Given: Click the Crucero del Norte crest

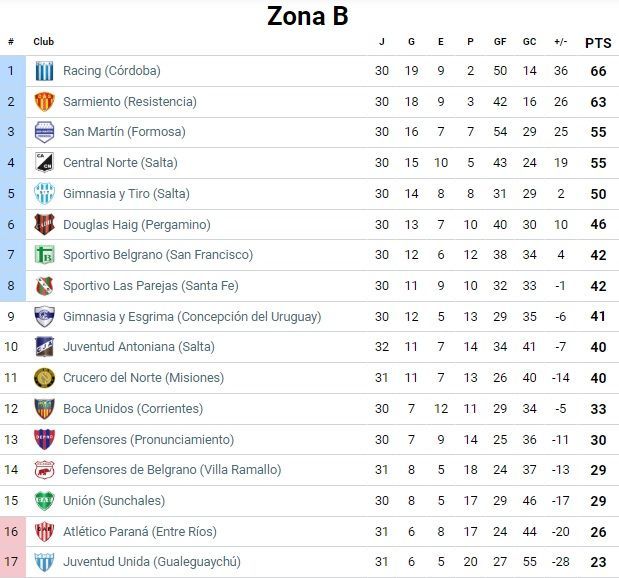Looking at the screenshot, I should tap(44, 378).
